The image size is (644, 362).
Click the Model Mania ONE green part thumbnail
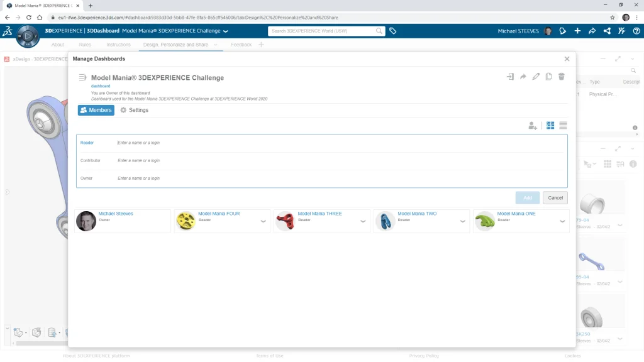(x=485, y=221)
